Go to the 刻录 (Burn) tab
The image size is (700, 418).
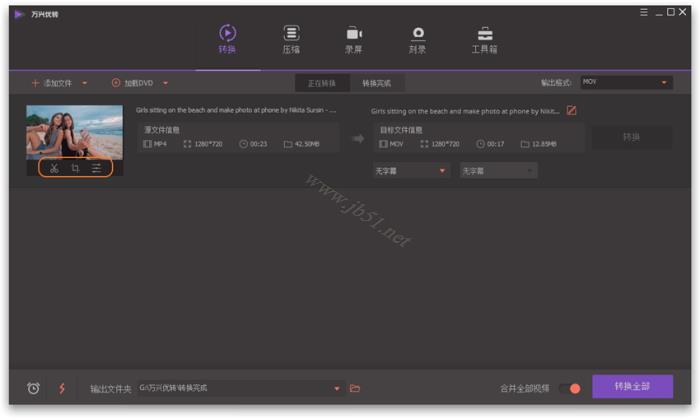coord(417,39)
